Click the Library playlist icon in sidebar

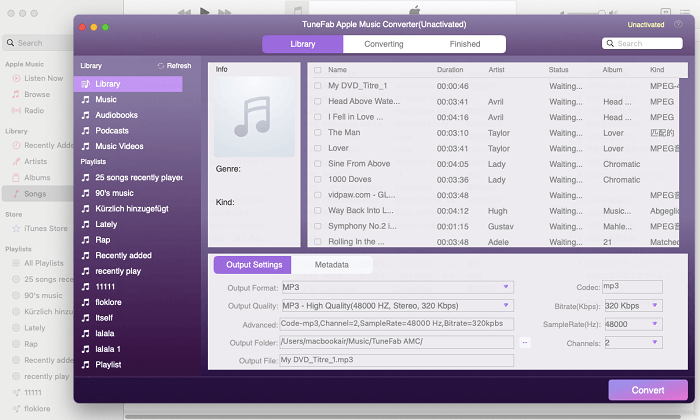coord(85,83)
